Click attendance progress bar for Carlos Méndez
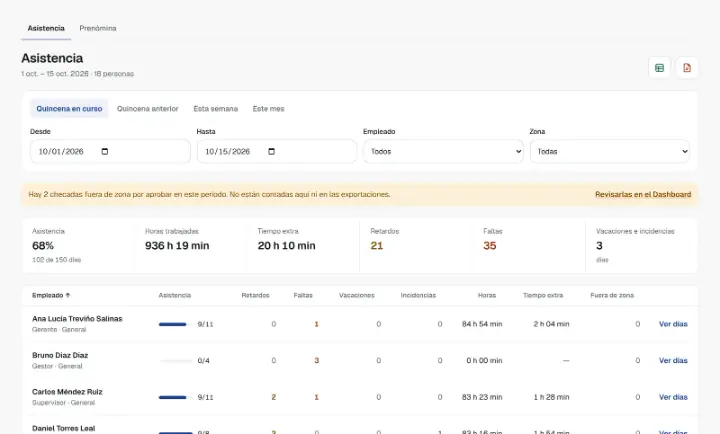 175,397
